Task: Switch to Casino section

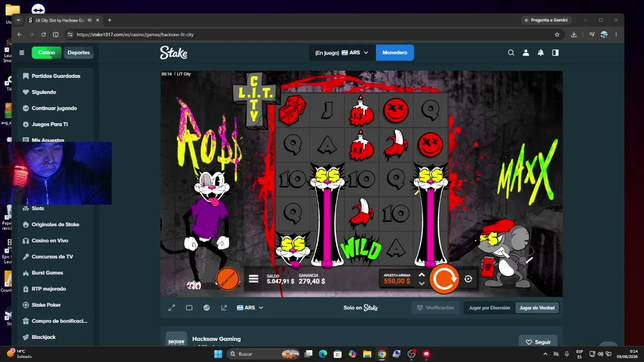Action: tap(46, 52)
